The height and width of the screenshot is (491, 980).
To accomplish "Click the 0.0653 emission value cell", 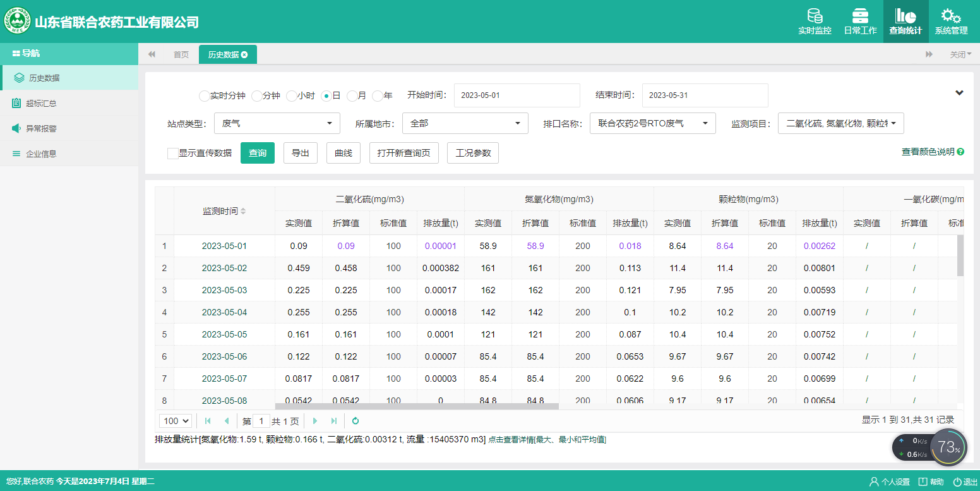I will point(630,356).
